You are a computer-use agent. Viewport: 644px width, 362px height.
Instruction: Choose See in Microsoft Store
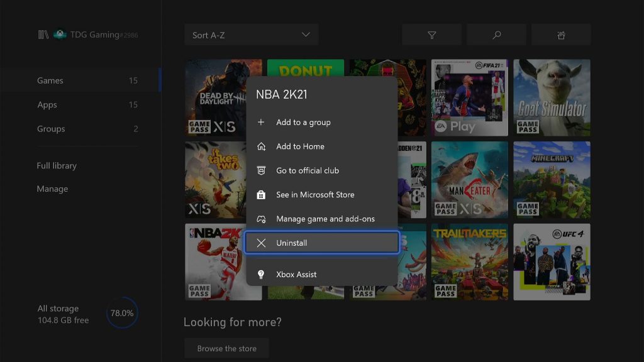[x=322, y=195]
